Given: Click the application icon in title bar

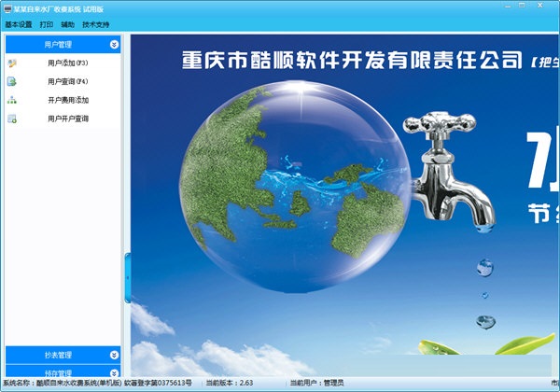Looking at the screenshot, I should [x=7, y=9].
